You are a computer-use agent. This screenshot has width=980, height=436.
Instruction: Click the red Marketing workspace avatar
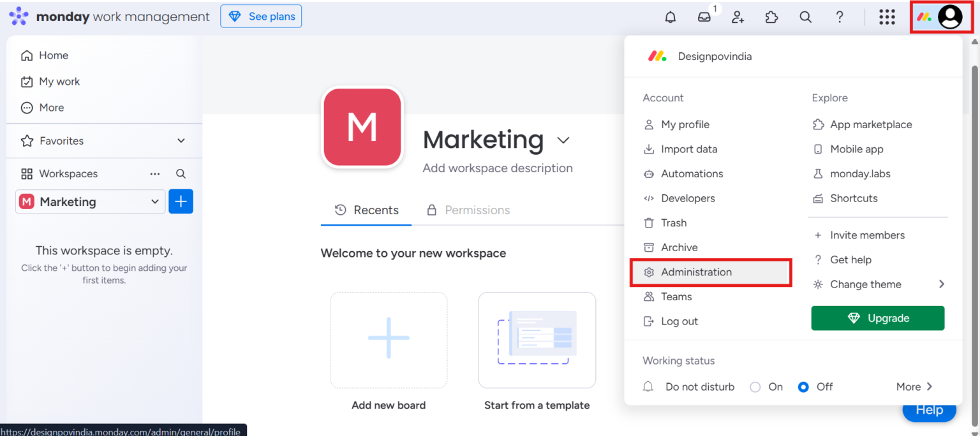coord(362,127)
